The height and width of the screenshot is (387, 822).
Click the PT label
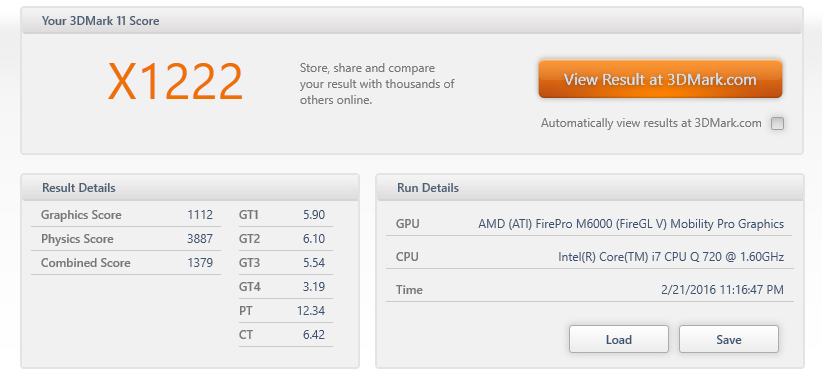pyautogui.click(x=245, y=311)
